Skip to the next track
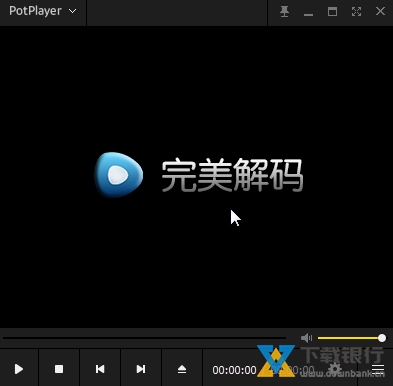The height and width of the screenshot is (386, 393). pyautogui.click(x=141, y=369)
